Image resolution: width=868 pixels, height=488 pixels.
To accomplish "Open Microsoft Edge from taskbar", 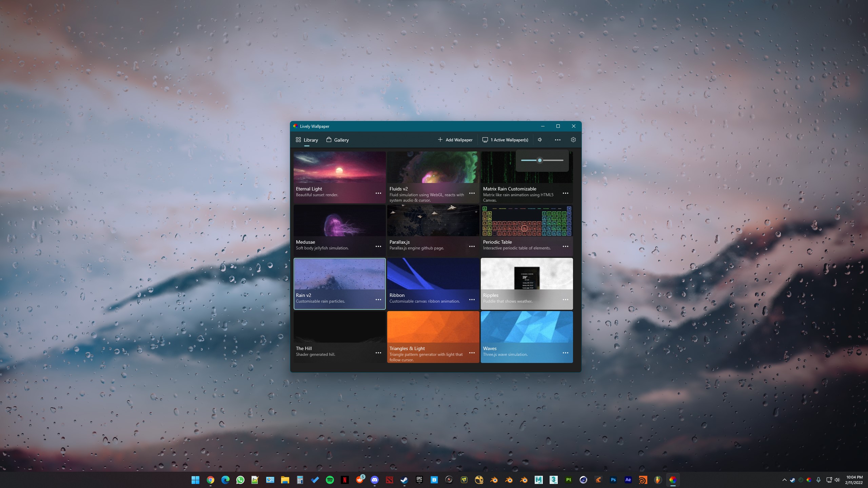I will click(x=225, y=480).
